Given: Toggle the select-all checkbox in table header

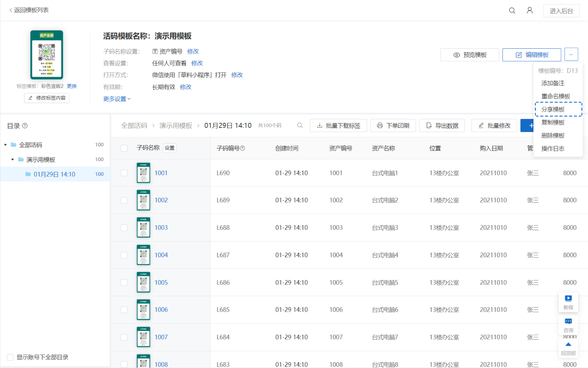Looking at the screenshot, I should (124, 148).
